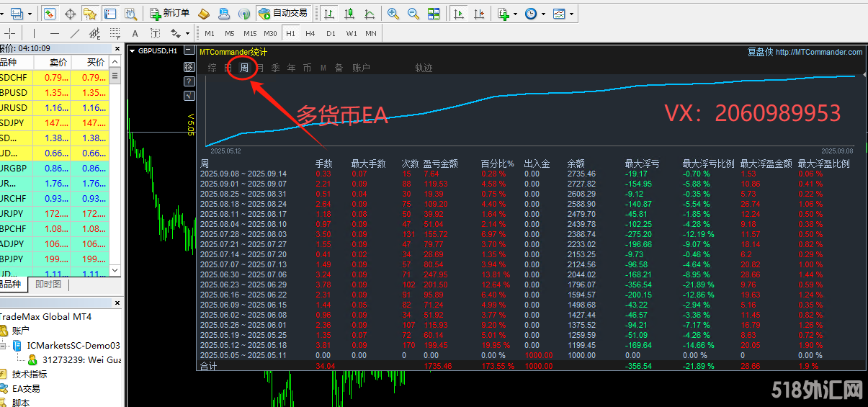
Task: Zoom in with the plus magnifier
Action: pyautogui.click(x=393, y=13)
